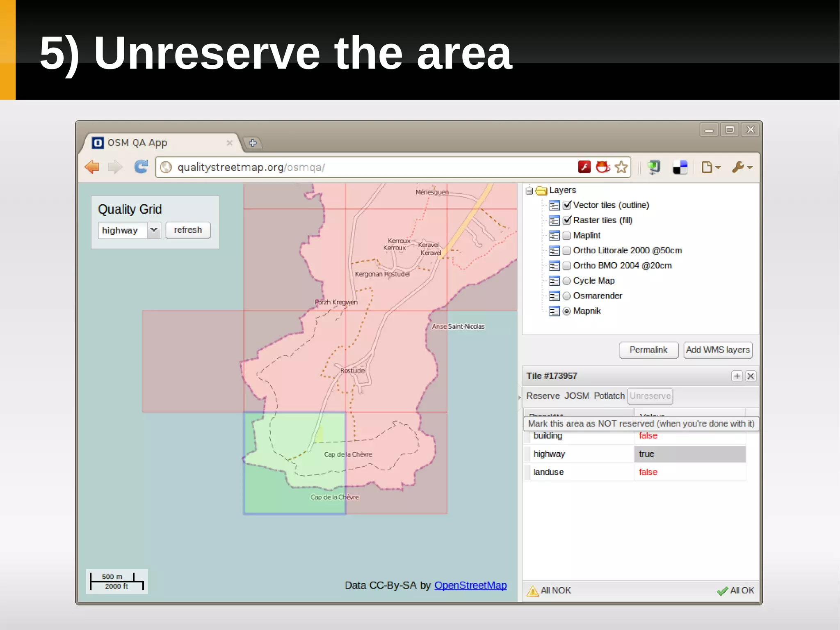Click the Vector tiles layer icon
Image resolution: width=840 pixels, height=630 pixels.
pos(554,205)
